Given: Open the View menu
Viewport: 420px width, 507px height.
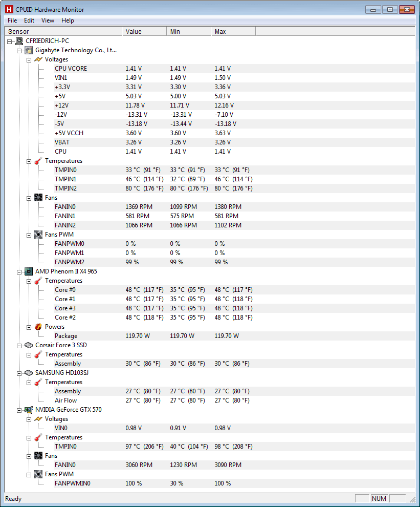Looking at the screenshot, I should 48,20.
